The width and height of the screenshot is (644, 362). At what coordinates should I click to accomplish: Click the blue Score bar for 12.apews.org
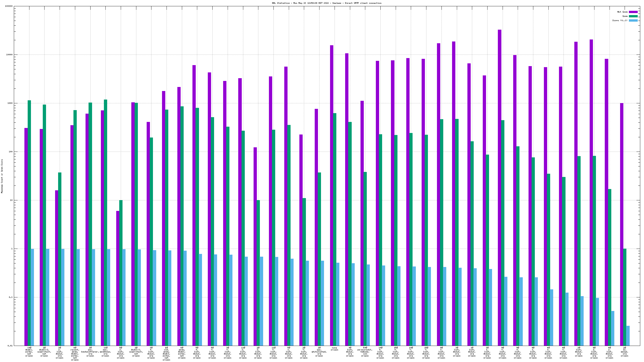tap(628, 336)
